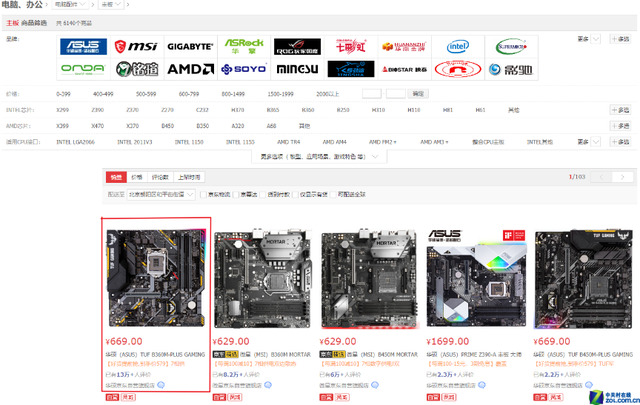This screenshot has width=640, height=405.
Task: Open seller chat for MSI B450M MORTAR
Action: [x=375, y=385]
